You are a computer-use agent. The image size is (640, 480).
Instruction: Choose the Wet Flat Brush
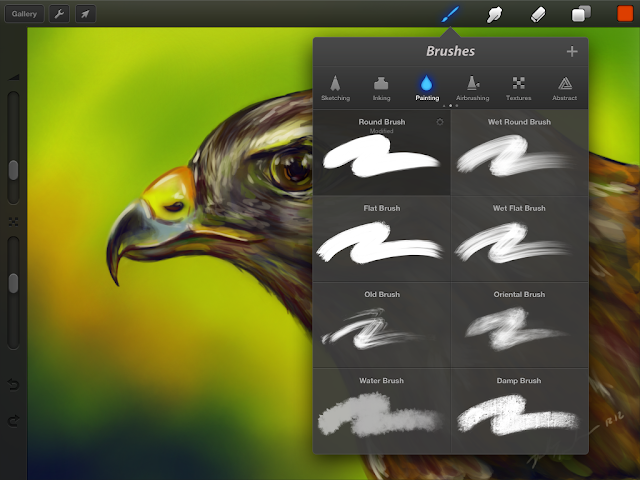click(x=519, y=239)
